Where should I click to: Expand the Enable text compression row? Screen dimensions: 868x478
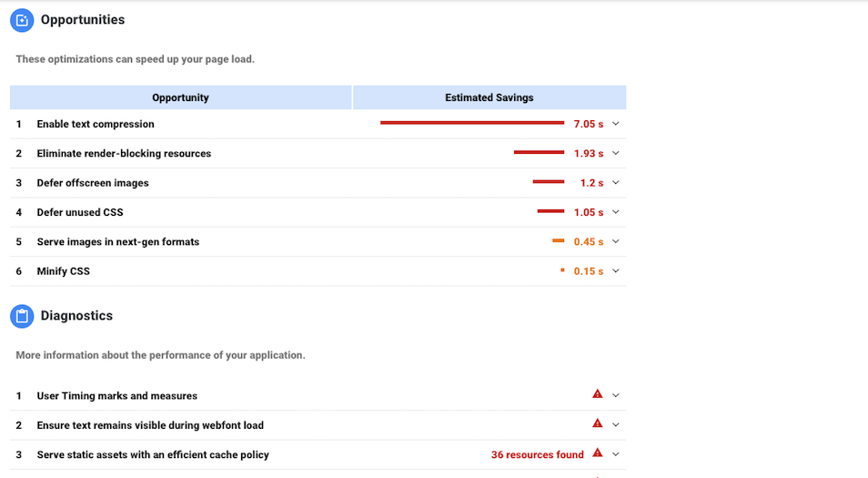coord(616,124)
